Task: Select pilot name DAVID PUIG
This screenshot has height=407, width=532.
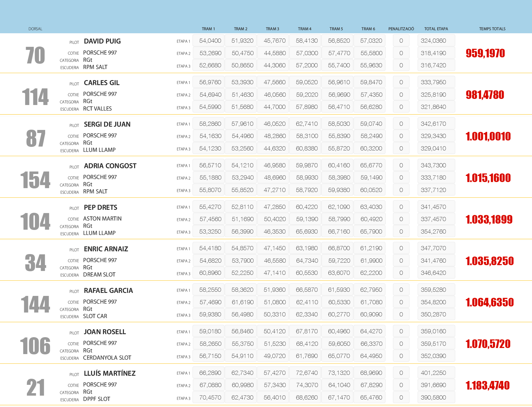Action: tap(102, 41)
